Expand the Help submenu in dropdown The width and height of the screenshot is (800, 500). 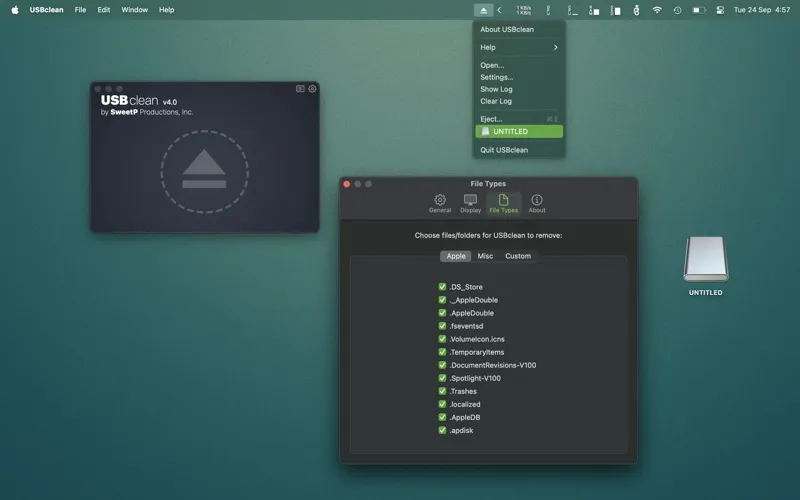[x=519, y=47]
